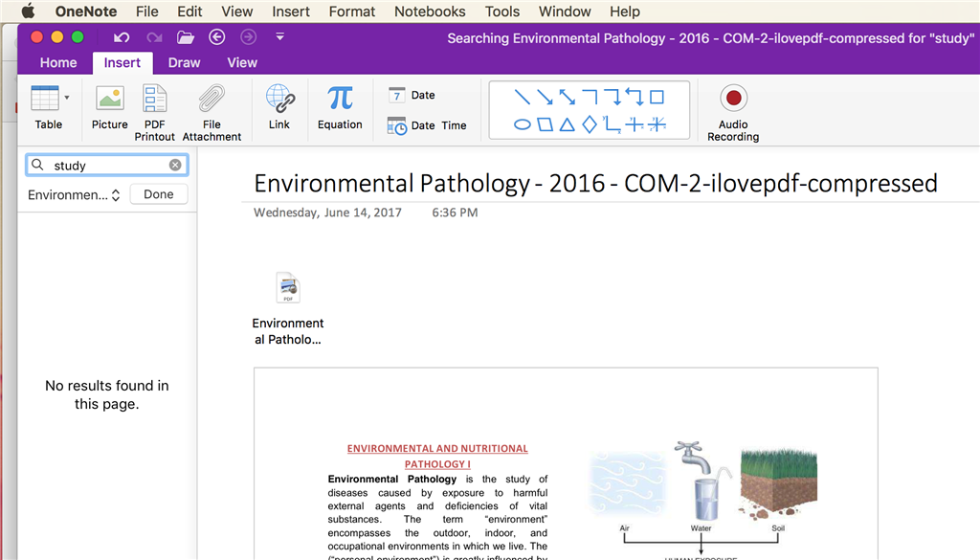Select the elbow double-arrow connector shape
The height and width of the screenshot is (560, 980).
(635, 97)
